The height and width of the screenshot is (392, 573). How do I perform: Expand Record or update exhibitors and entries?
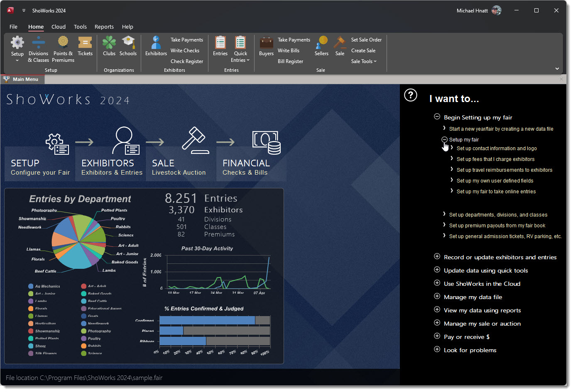437,257
